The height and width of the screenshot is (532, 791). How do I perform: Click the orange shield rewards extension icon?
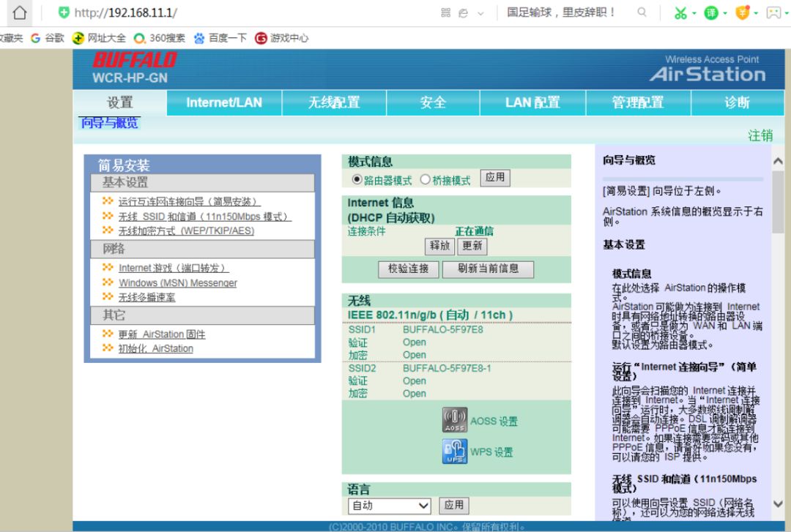(743, 12)
